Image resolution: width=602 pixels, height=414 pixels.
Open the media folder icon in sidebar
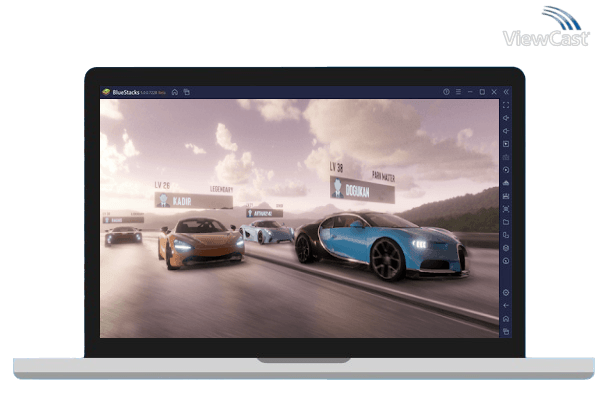(x=506, y=222)
